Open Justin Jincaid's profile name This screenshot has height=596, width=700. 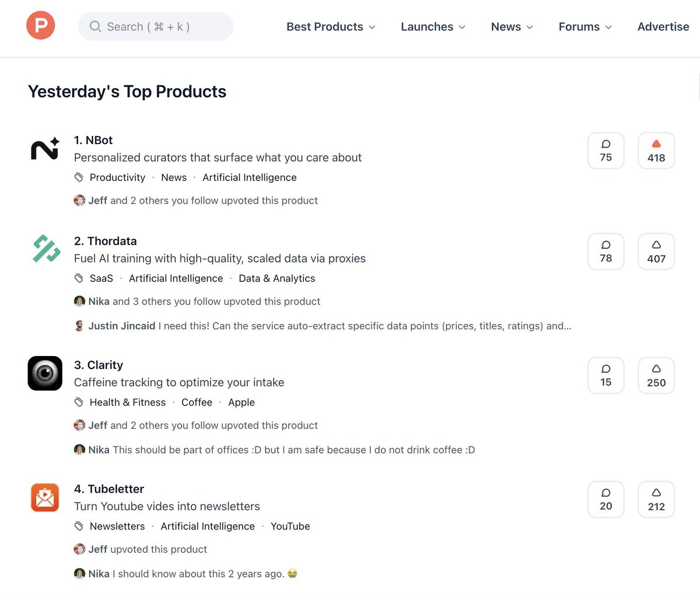pos(122,326)
